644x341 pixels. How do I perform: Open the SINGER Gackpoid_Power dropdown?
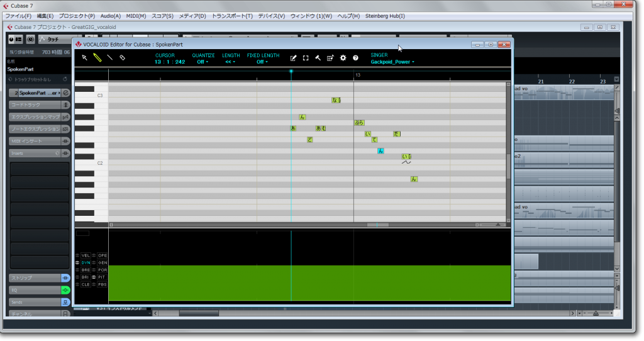392,62
